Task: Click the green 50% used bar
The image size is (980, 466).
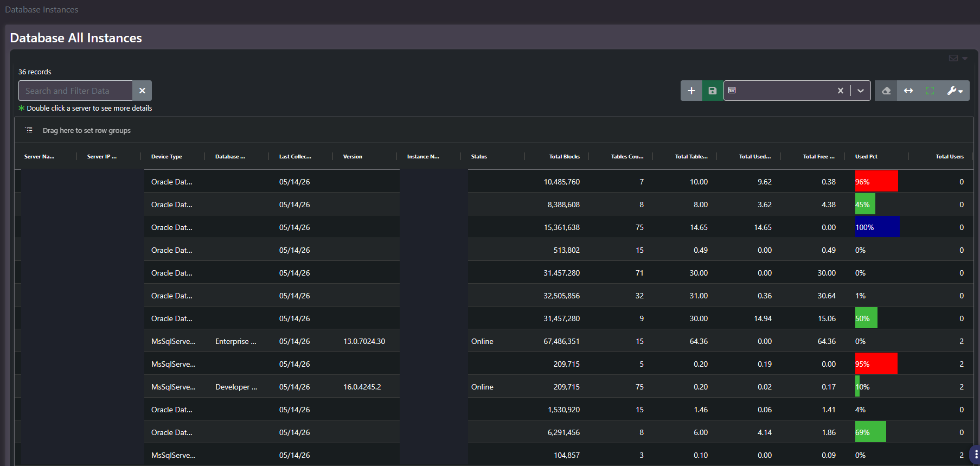Action: [866, 318]
